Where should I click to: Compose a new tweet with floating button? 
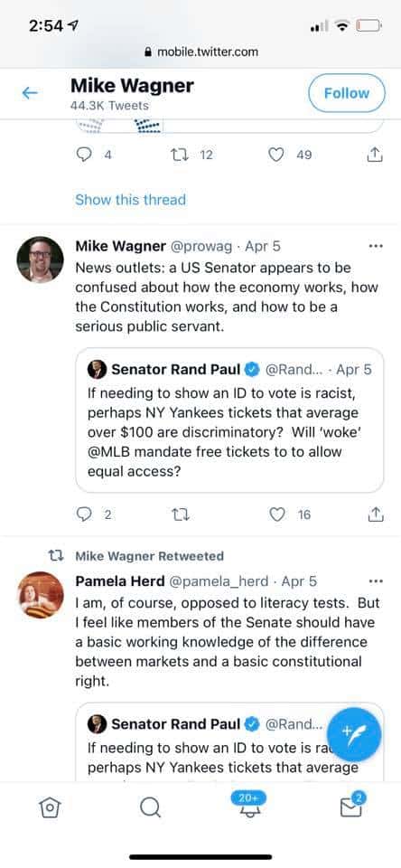pyautogui.click(x=354, y=734)
